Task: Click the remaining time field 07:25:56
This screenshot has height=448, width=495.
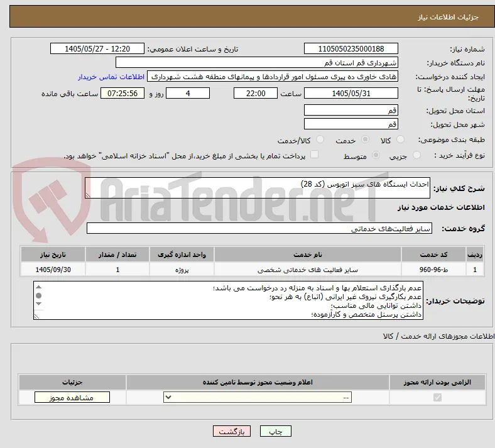Action: point(122,94)
